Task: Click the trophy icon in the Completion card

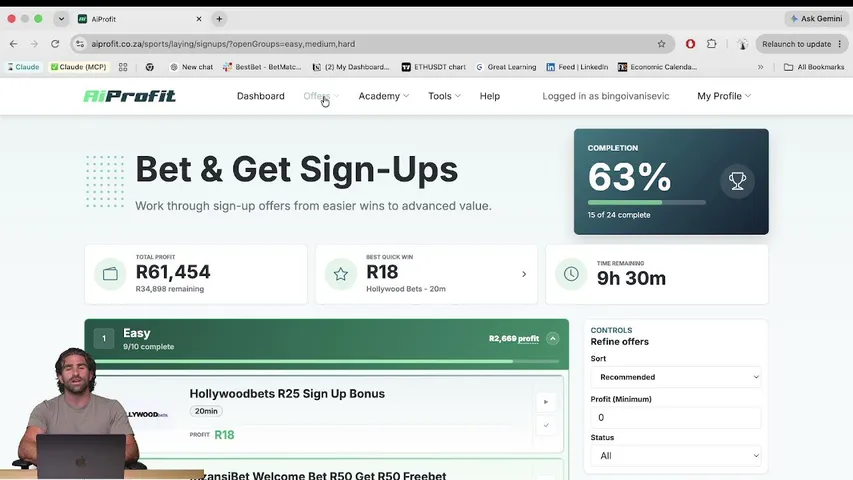Action: coord(737,181)
